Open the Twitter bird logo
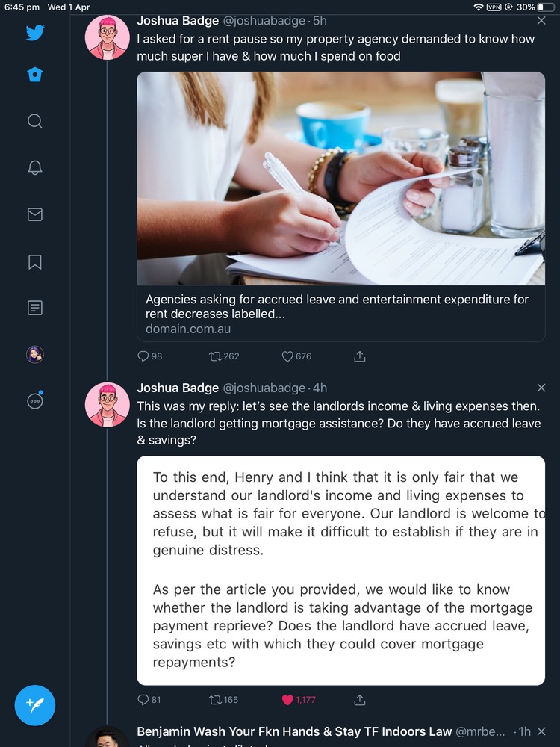The width and height of the screenshot is (560, 747). tap(34, 32)
